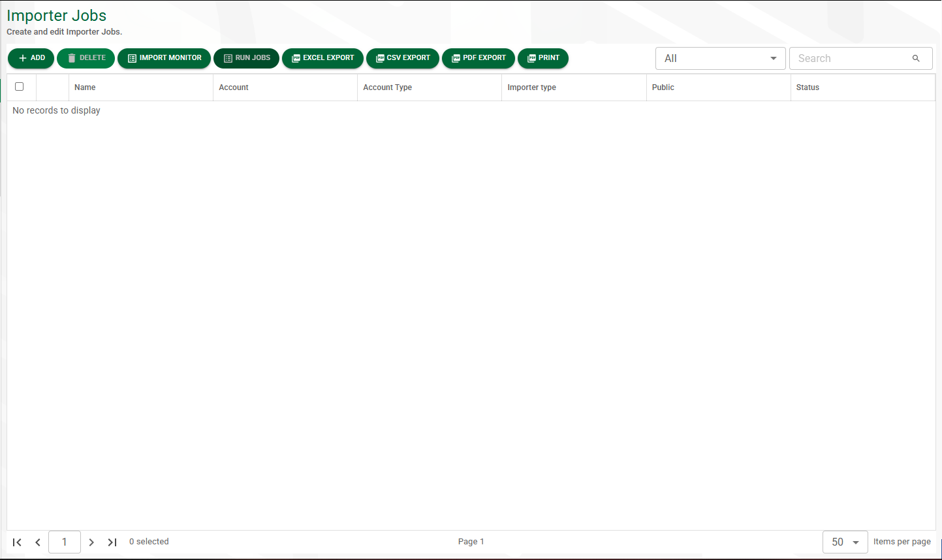
Task: Open the items per page dropdown
Action: tap(845, 542)
